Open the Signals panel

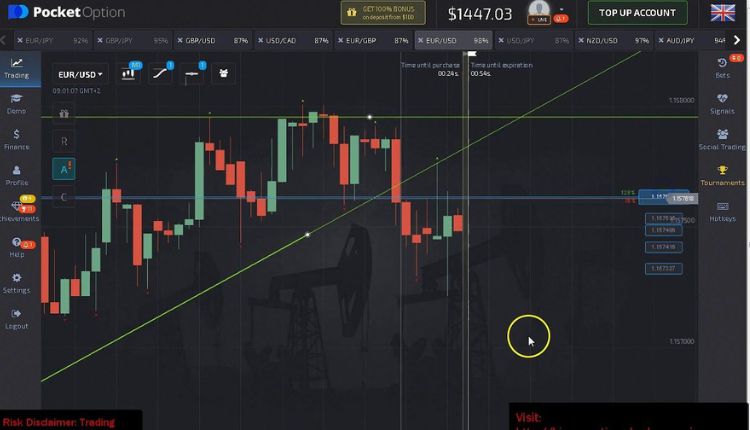coord(722,103)
